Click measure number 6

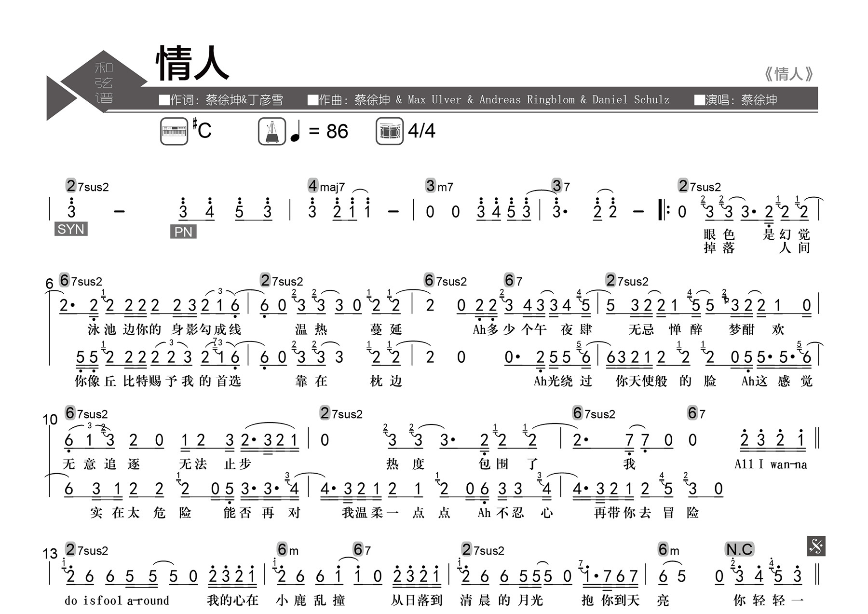click(x=49, y=284)
